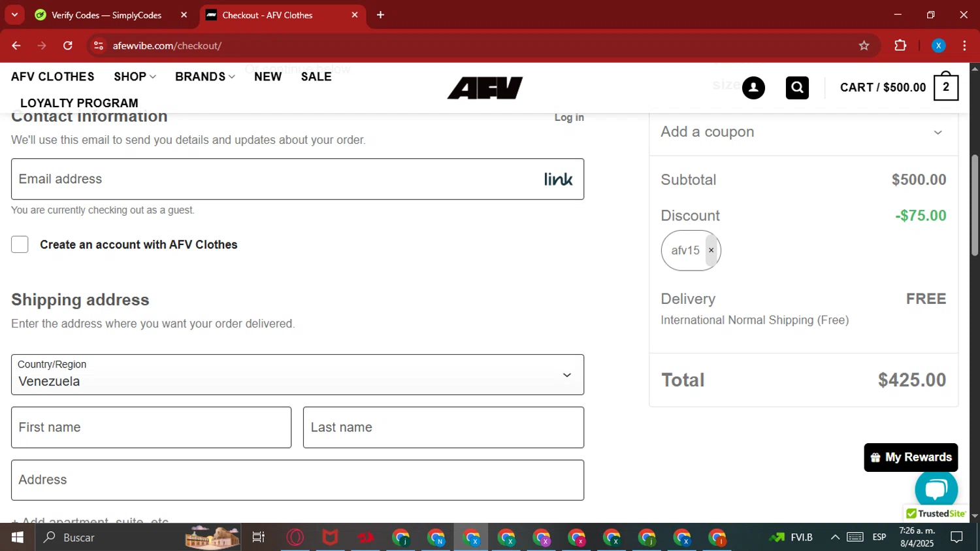Screen dimensions: 980x551
Task: Focus the First name field
Action: click(151, 427)
